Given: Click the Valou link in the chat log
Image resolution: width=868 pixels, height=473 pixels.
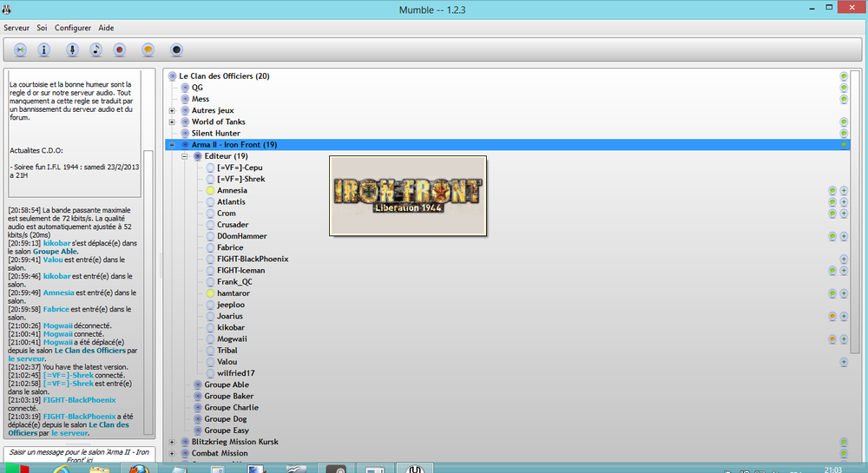Looking at the screenshot, I should pos(53,259).
